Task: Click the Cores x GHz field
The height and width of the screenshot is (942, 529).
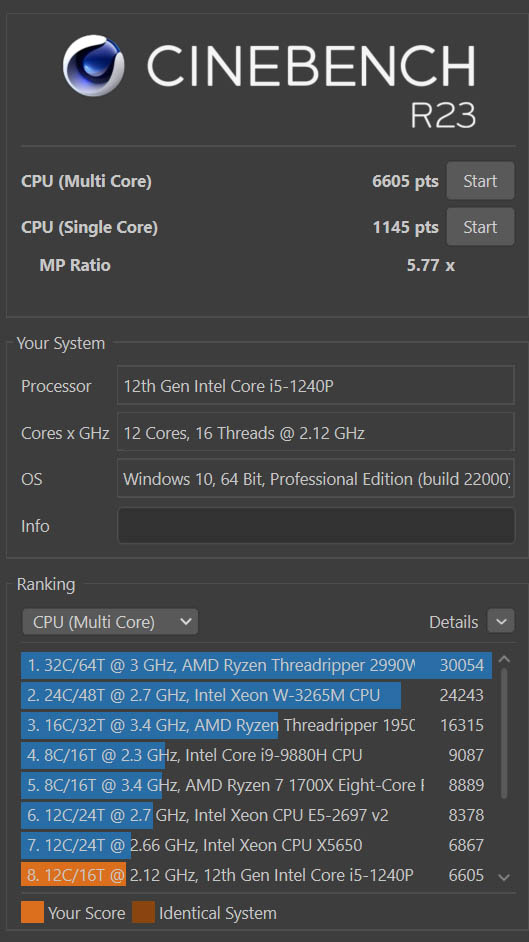Action: pyautogui.click(x=316, y=432)
